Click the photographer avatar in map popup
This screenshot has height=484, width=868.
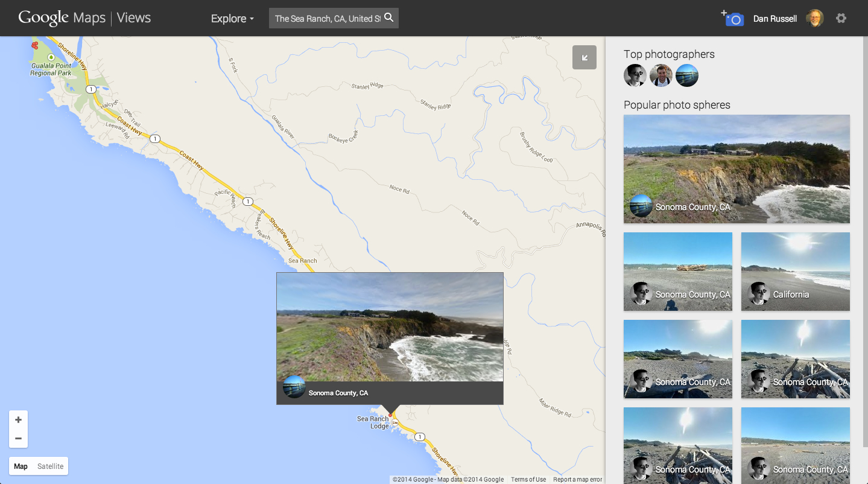click(294, 387)
